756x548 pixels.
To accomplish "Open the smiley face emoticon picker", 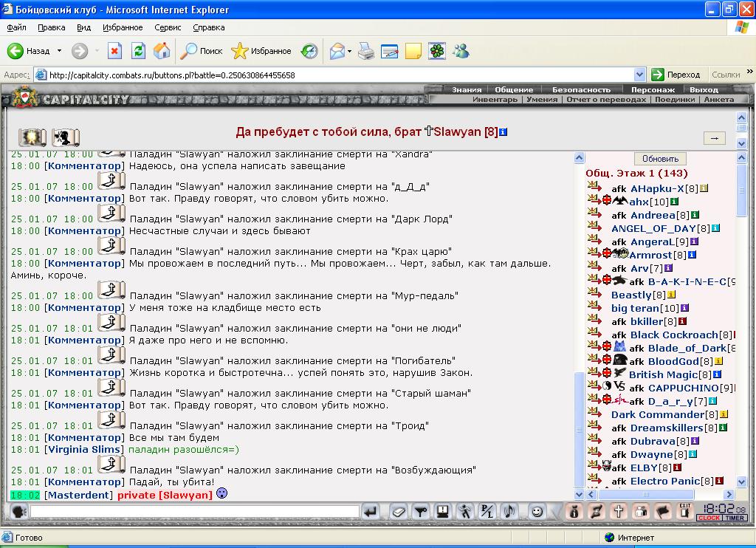I will click(x=537, y=511).
